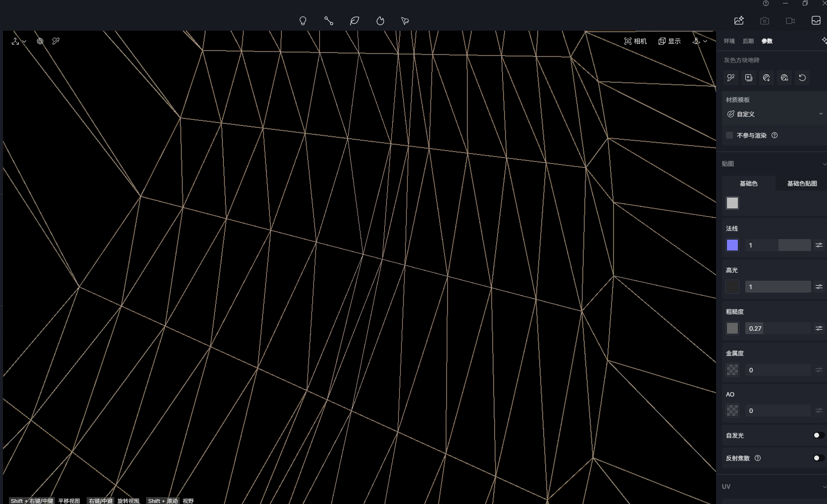This screenshot has width=827, height=504.
Task: Switch to the 环境 tab
Action: point(729,41)
